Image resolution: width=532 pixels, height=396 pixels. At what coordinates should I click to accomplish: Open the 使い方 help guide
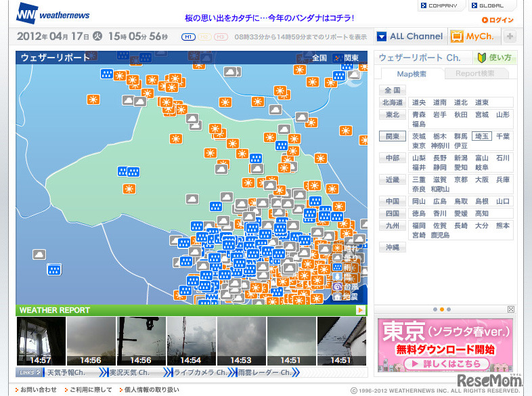click(494, 58)
